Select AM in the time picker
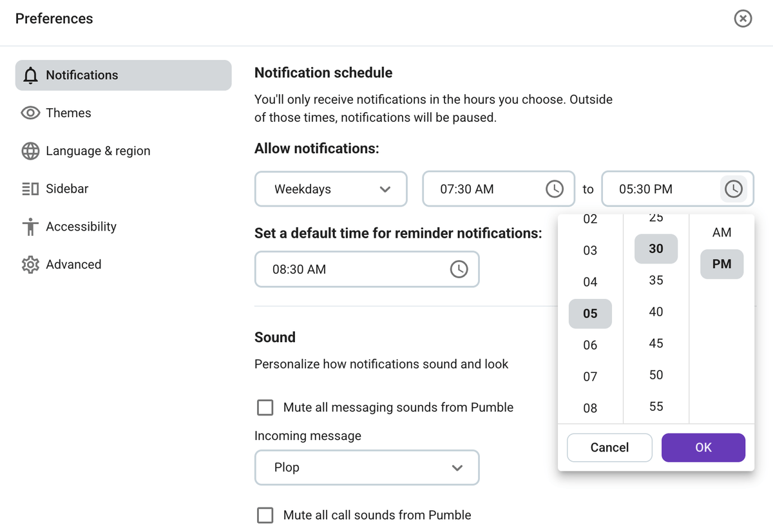Image resolution: width=773 pixels, height=532 pixels. [x=721, y=232]
